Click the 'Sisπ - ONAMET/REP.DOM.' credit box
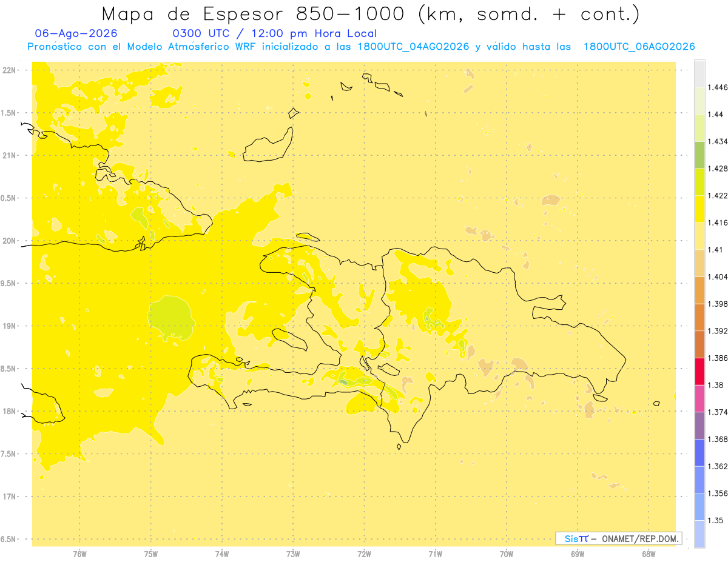This screenshot has width=728, height=562. 619,538
